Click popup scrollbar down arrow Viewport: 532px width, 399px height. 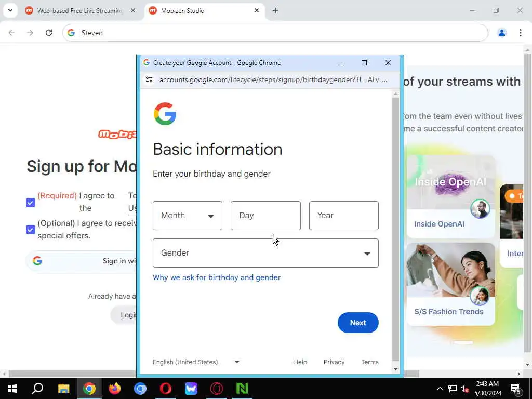tap(395, 369)
